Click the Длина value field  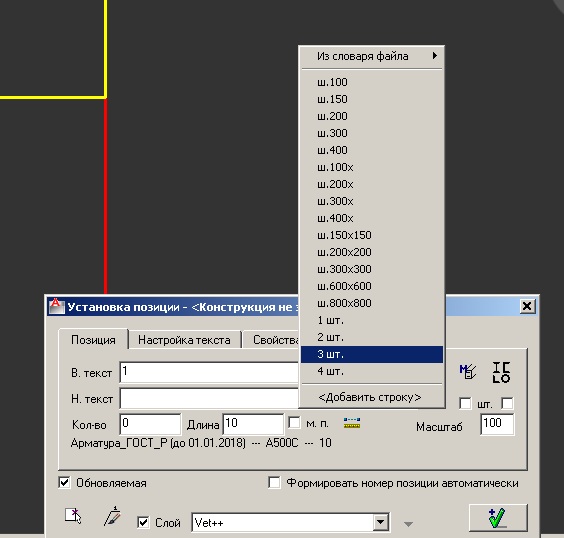pyautogui.click(x=253, y=423)
